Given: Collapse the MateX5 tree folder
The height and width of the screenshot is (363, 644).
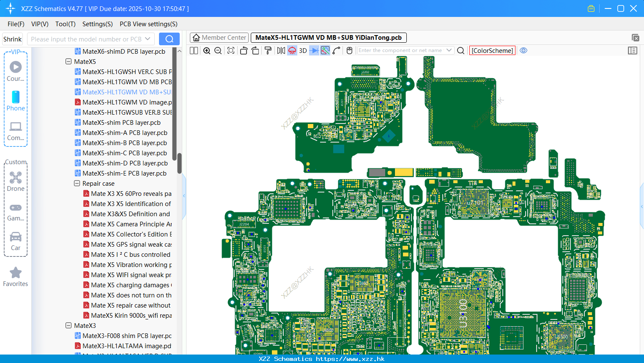Looking at the screenshot, I should [x=69, y=61].
